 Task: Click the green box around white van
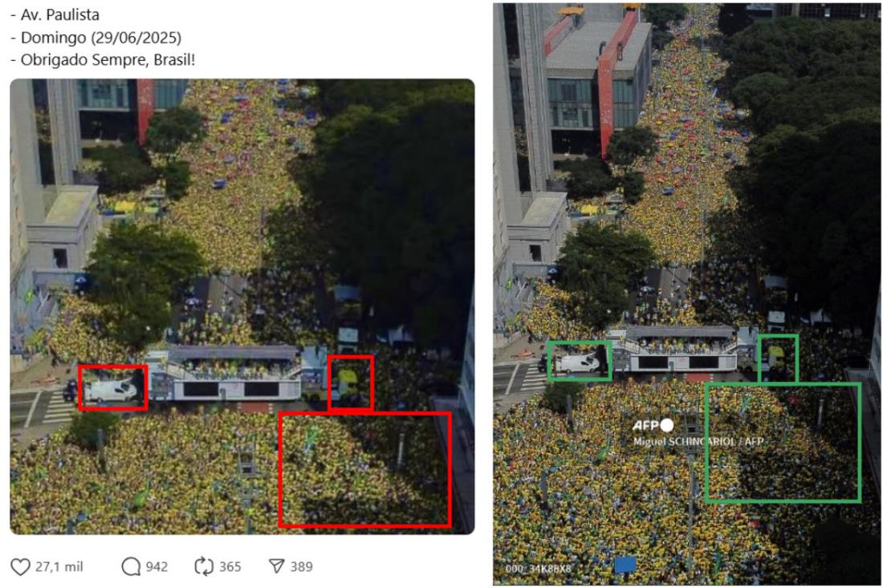pos(580,361)
